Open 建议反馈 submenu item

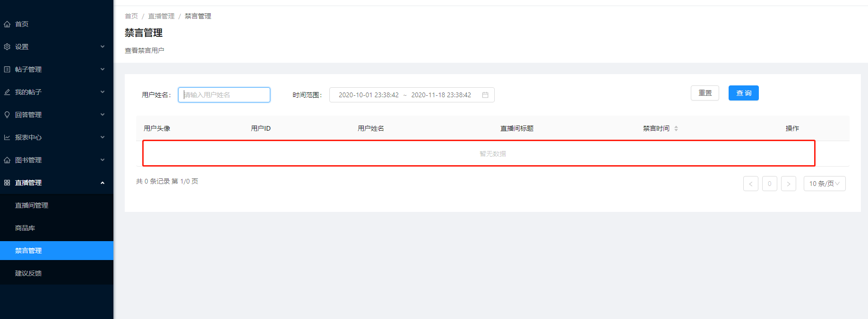pyautogui.click(x=57, y=273)
